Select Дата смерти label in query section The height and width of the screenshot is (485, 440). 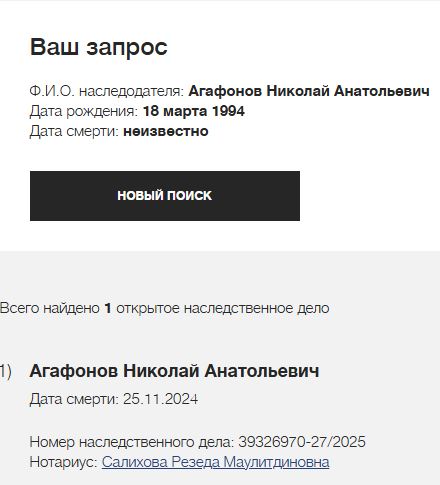coord(74,131)
